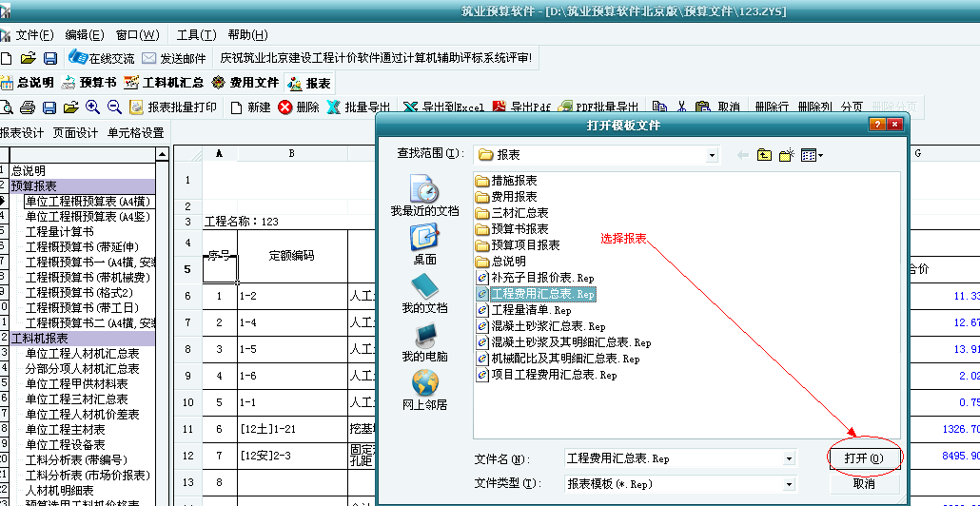This screenshot has height=506, width=980.
Task: Click the zoom out magnifier icon
Action: [114, 107]
